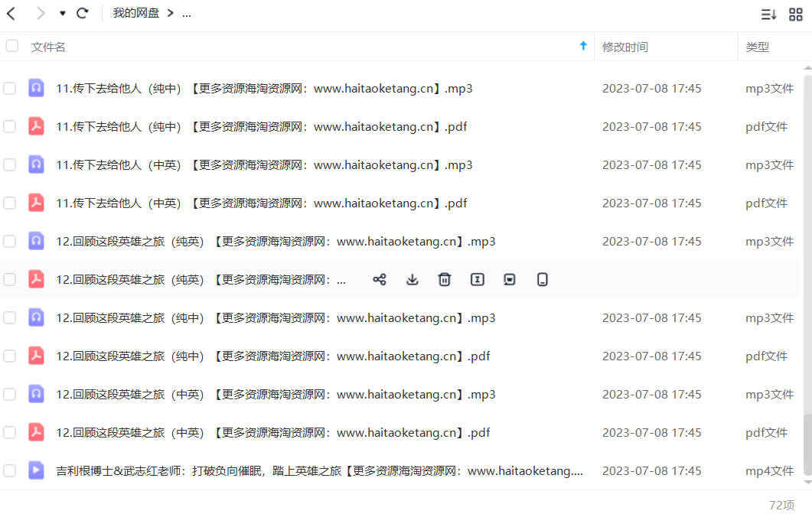The width and height of the screenshot is (812, 514).
Task: Share the hovered 12.回顾这段英雄之旅 (纯英) pdf
Action: (379, 279)
